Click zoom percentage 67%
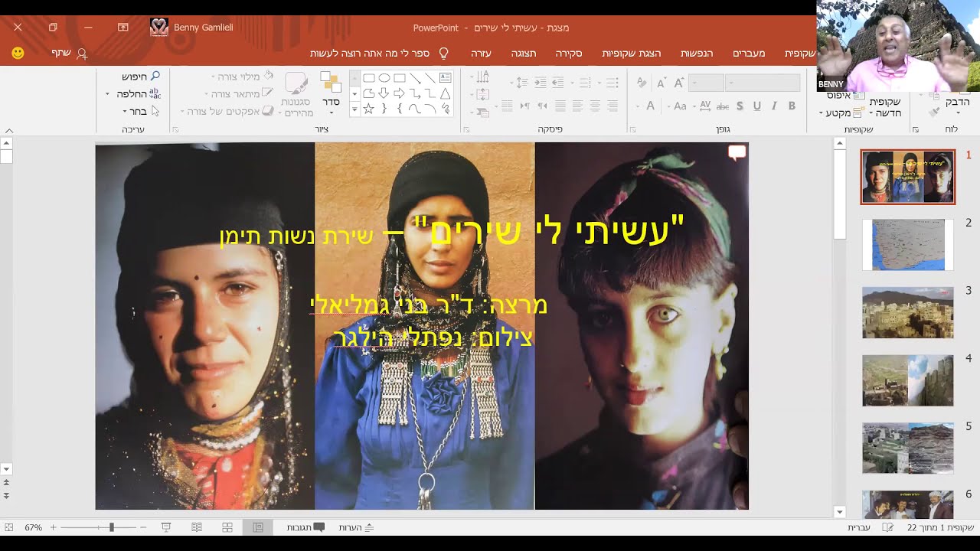The width and height of the screenshot is (980, 551). pos(33,527)
